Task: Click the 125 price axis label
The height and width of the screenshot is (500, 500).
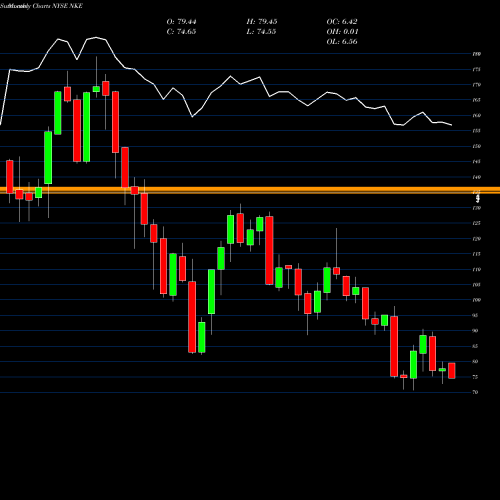Action: pyautogui.click(x=477, y=223)
